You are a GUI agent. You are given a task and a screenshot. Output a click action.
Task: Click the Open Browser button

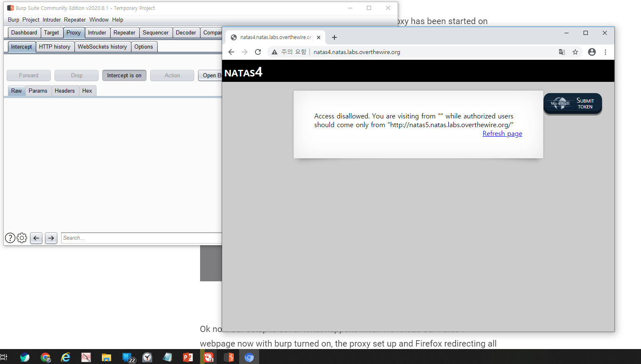210,75
